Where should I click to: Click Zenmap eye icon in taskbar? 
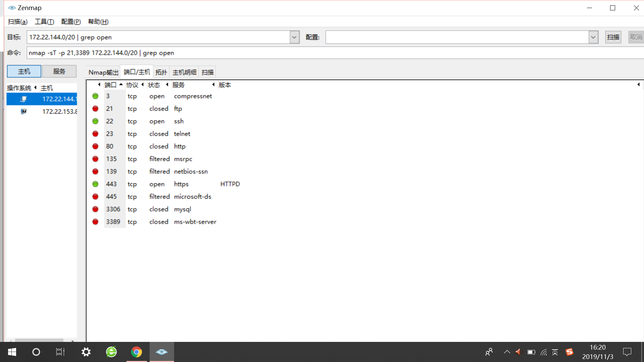pos(162,352)
